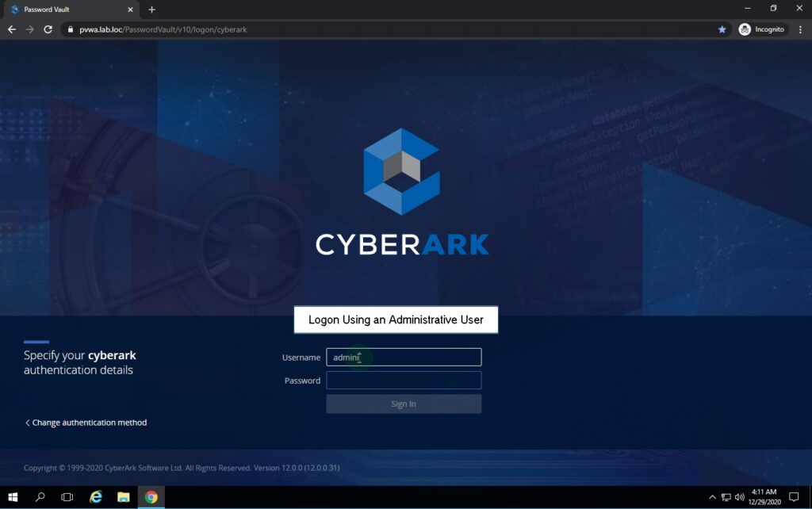Image resolution: width=812 pixels, height=509 pixels.
Task: Reload the page with the refresh icon
Action: [48, 29]
